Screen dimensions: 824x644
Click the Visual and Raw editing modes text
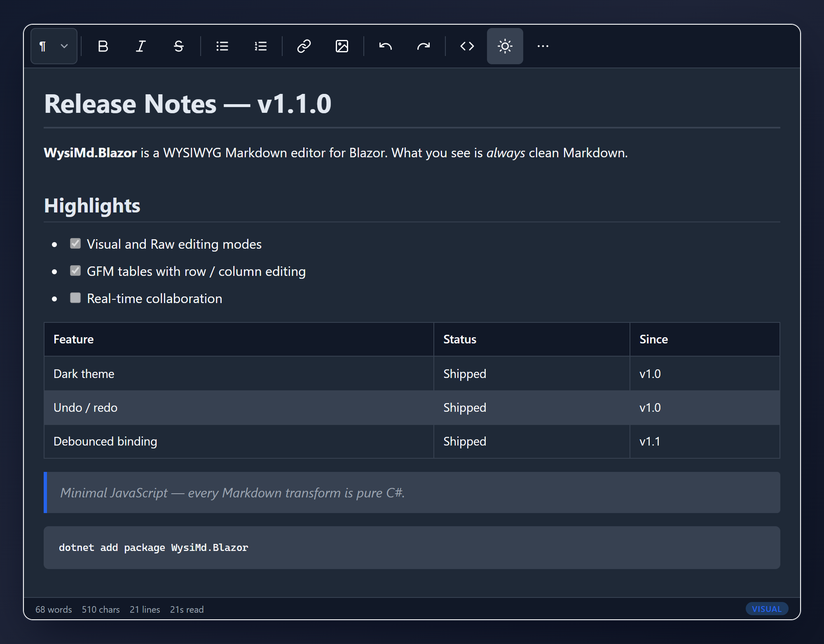point(174,244)
